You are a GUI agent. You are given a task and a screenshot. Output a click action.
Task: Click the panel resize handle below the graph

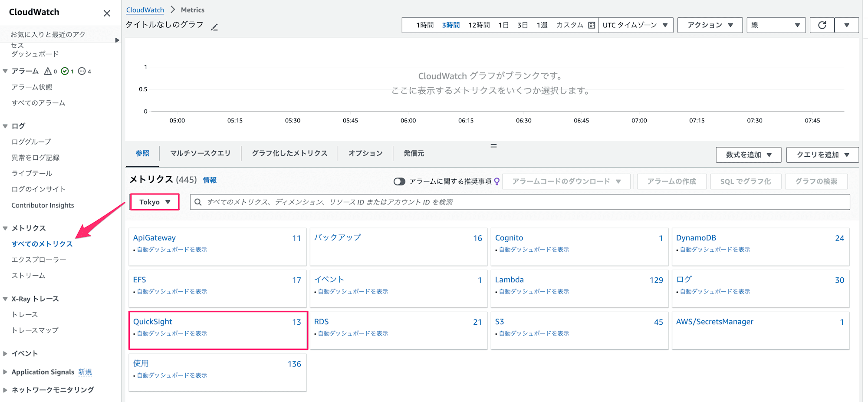tap(493, 146)
